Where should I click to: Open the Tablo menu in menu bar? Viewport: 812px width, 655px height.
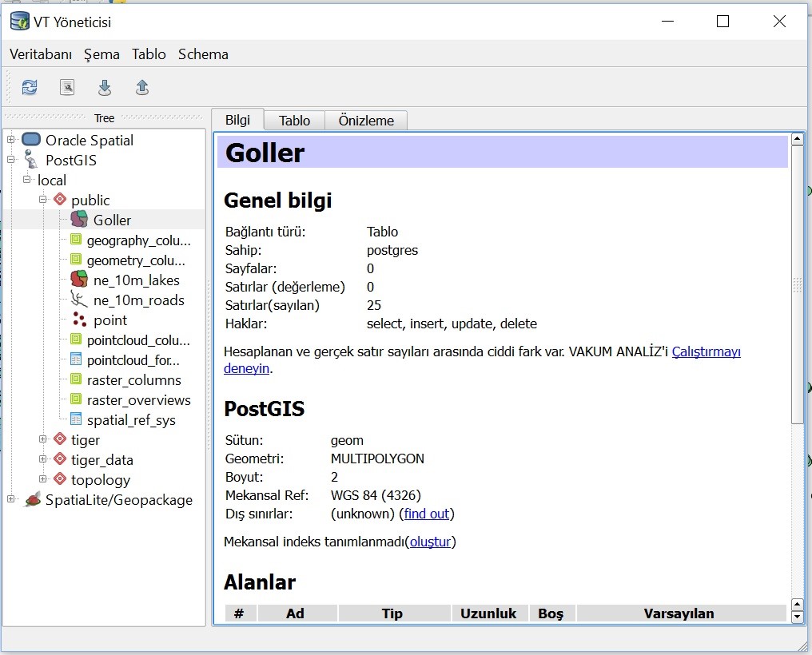click(149, 54)
